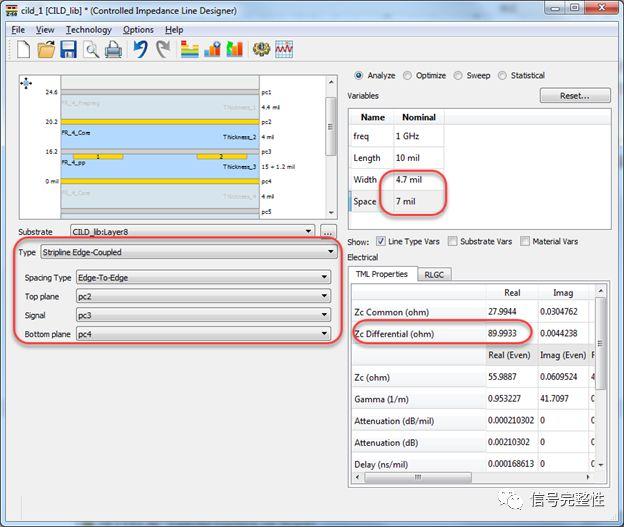
Task: Click the TML Properties horizontal scrollbar thumb
Action: [417, 477]
